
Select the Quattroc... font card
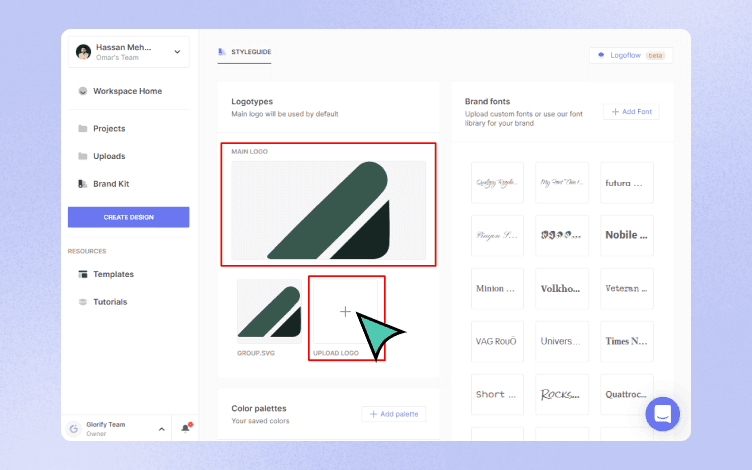(626, 395)
